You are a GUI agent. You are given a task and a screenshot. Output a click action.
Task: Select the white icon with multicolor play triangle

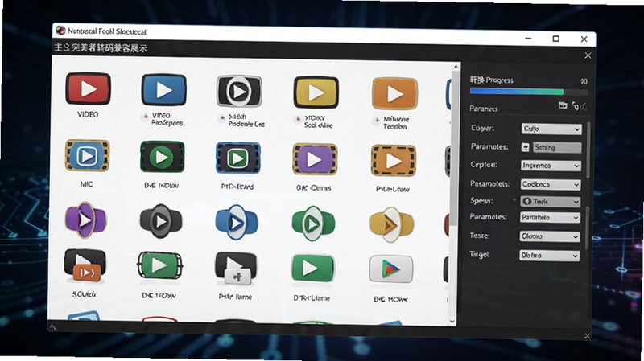[391, 269]
